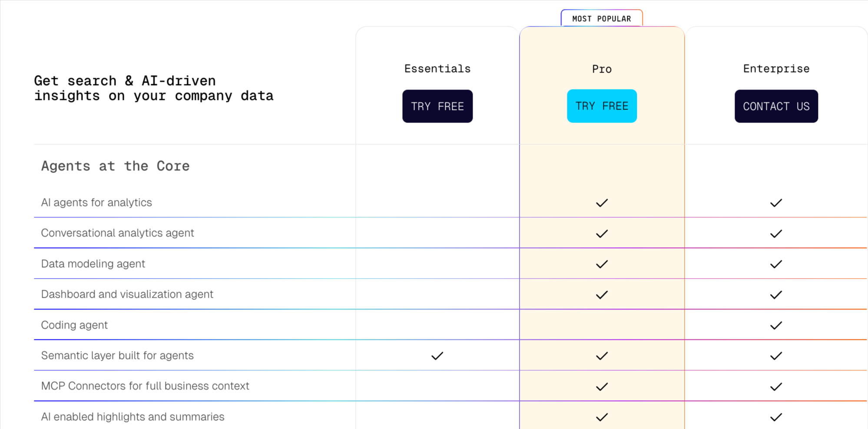Viewport: 868px width, 429px height.
Task: Click MCP Connectors for full business context
Action: point(145,386)
